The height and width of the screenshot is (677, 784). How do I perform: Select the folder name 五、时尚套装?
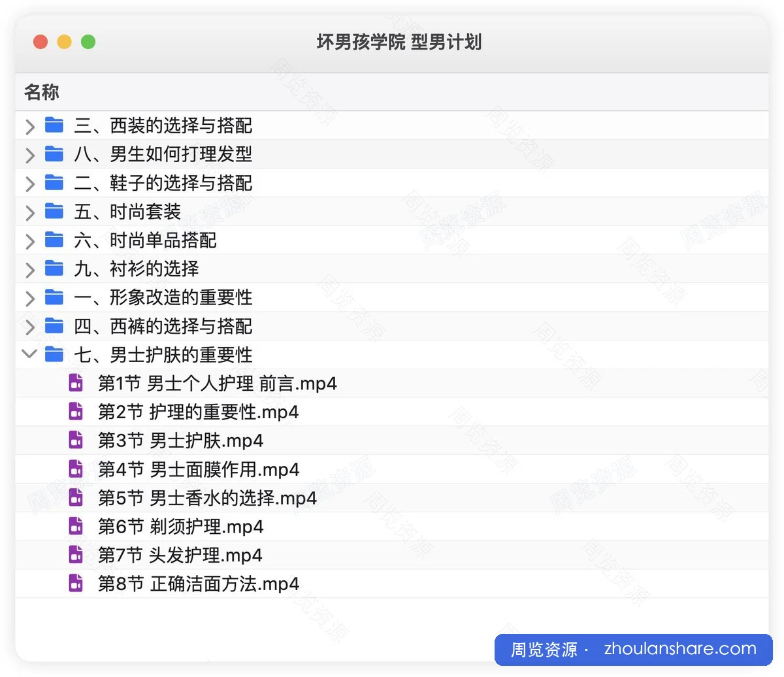point(127,212)
